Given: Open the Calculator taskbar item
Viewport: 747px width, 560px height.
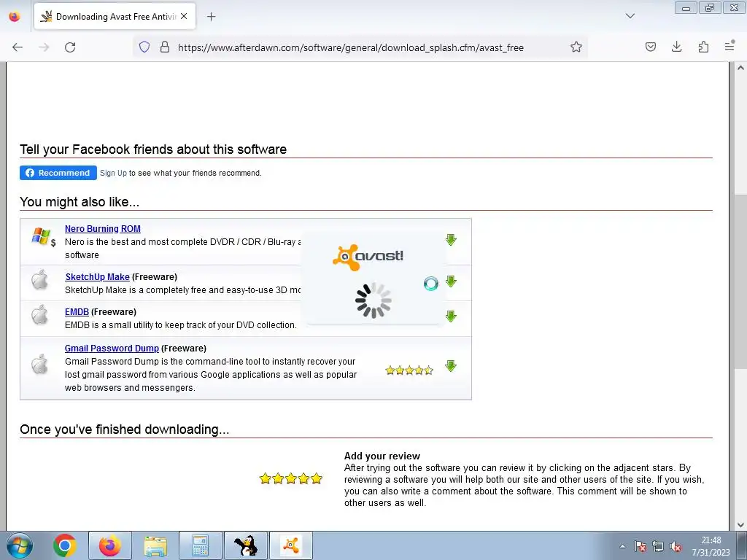Looking at the screenshot, I should click(x=201, y=545).
